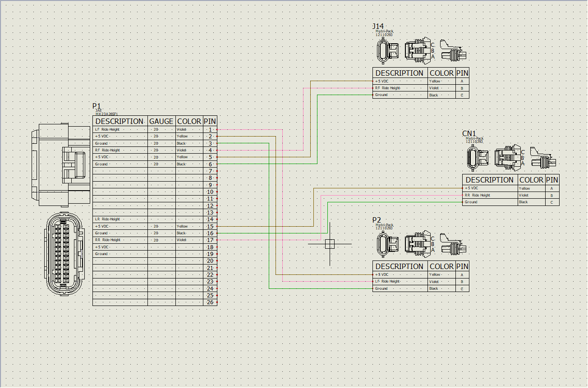
Task: Click pin 26 cell in P1 table
Action: [210, 302]
